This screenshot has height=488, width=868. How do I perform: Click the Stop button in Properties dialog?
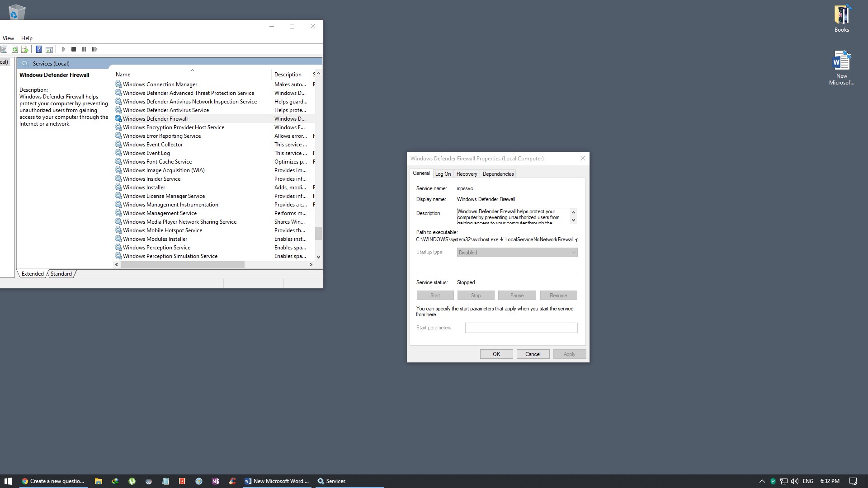pos(476,296)
